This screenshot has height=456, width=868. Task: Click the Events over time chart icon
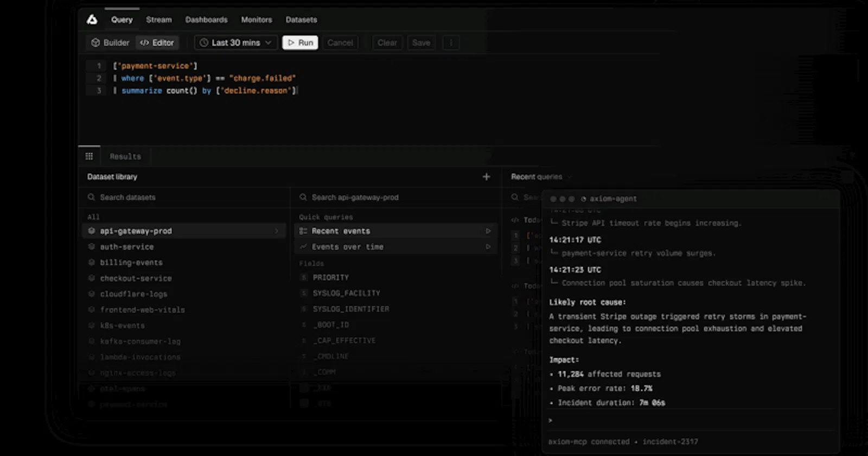[303, 246]
